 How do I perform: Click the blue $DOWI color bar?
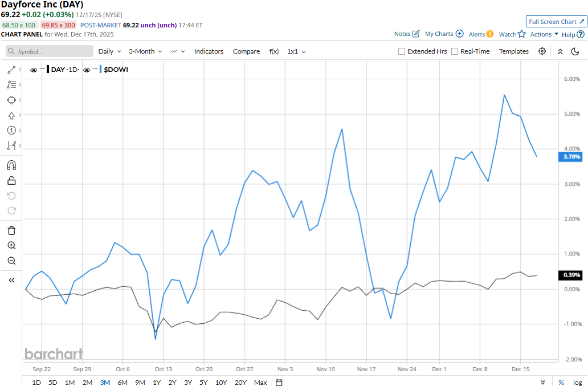tap(100, 70)
